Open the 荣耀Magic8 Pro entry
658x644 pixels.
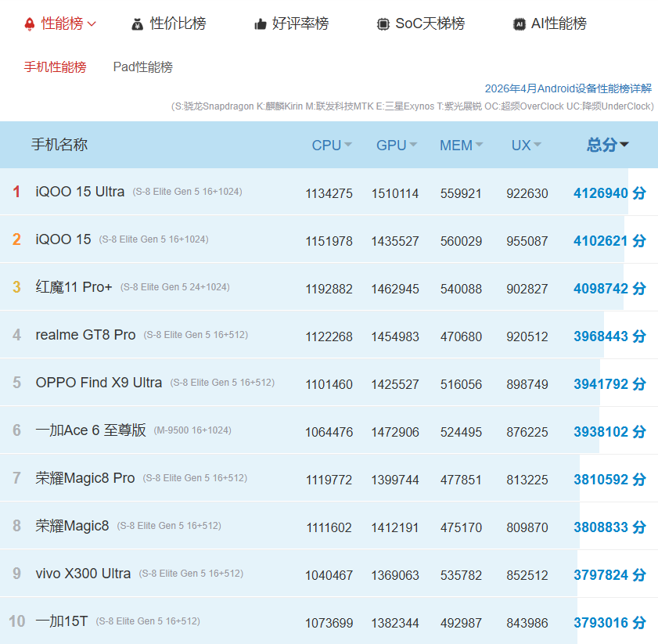point(85,478)
